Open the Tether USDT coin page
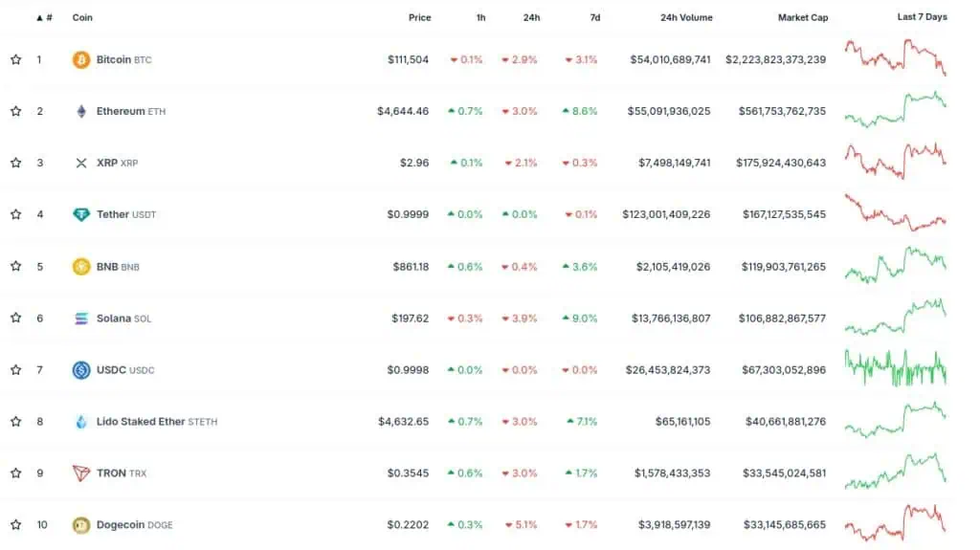The width and height of the screenshot is (980, 550). coord(126,214)
